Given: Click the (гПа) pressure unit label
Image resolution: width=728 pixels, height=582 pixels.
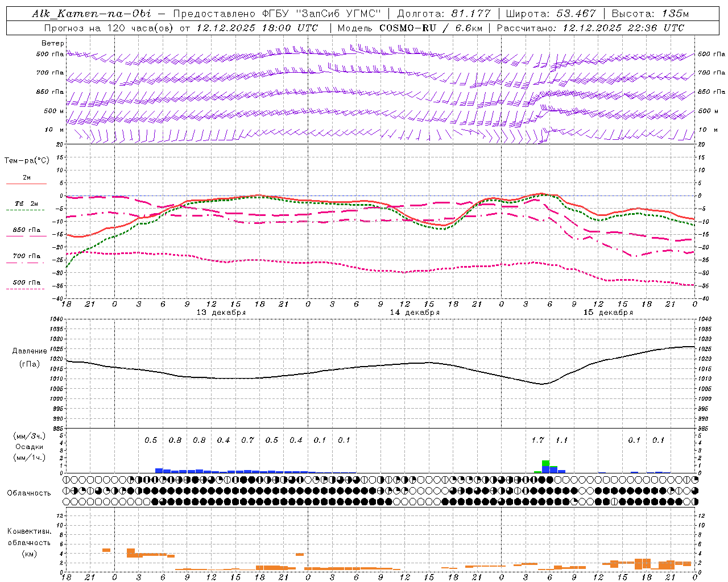Looking at the screenshot, I should coord(30,364).
